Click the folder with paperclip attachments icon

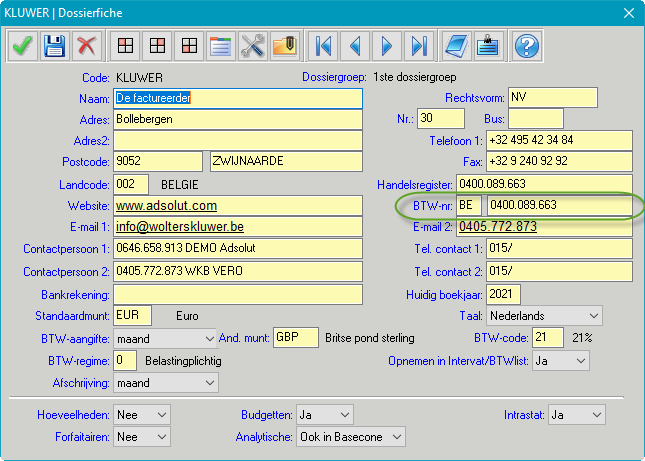[285, 46]
